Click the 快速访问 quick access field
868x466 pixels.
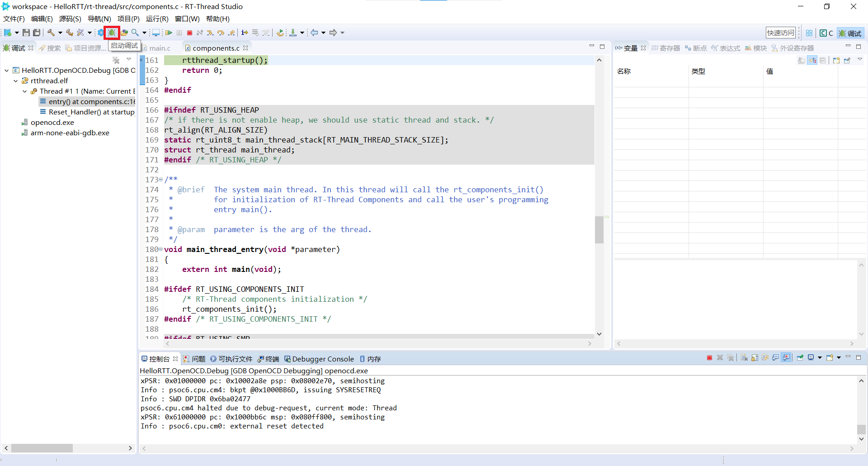(780, 33)
